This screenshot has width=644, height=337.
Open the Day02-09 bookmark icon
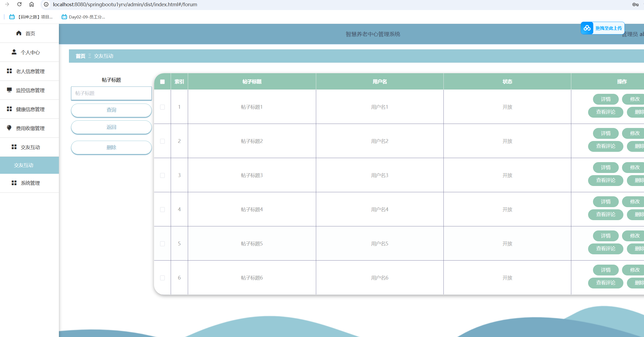pos(64,17)
